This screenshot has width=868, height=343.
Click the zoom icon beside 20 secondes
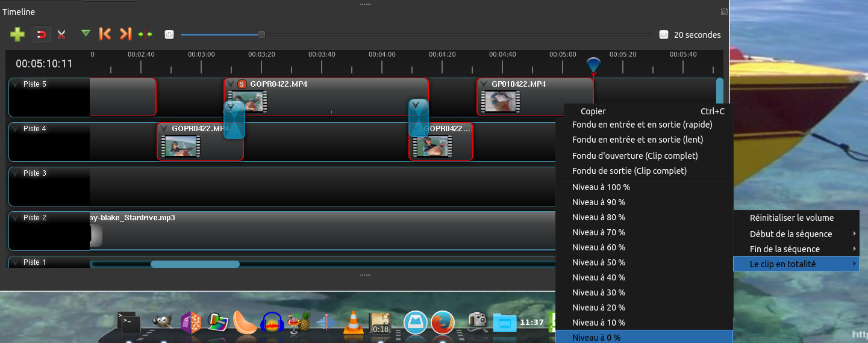click(664, 35)
